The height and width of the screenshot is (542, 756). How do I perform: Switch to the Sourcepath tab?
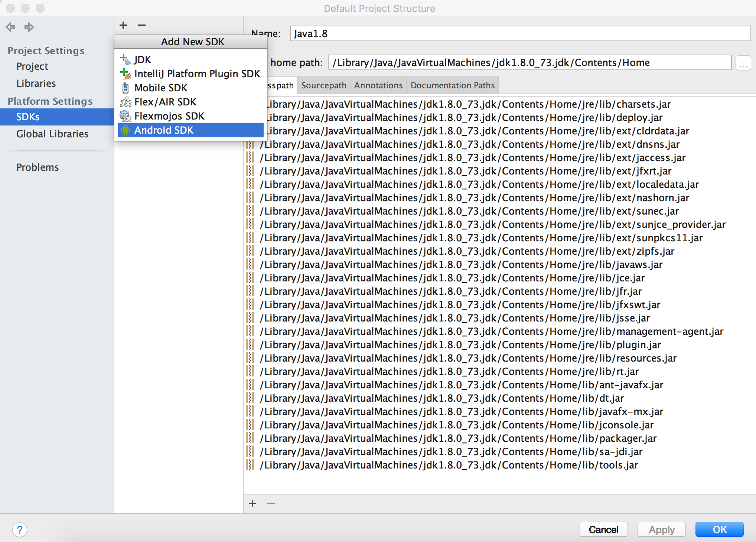(323, 85)
